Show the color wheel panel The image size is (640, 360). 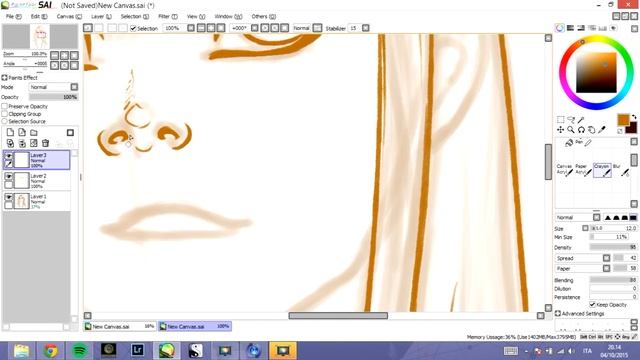point(560,28)
